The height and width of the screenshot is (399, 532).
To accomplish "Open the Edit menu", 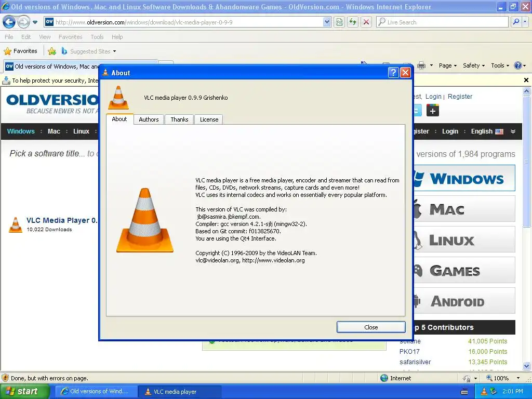I will [x=26, y=37].
